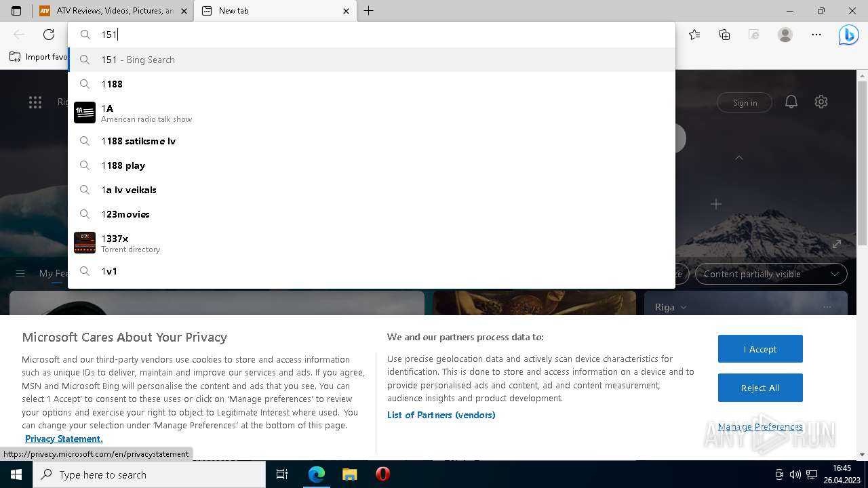Select the New tab tab
The height and width of the screenshot is (488, 868).
(275, 11)
